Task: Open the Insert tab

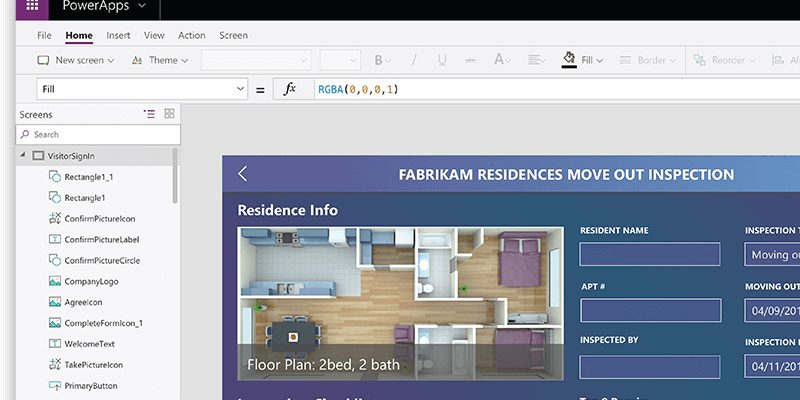Action: click(118, 35)
